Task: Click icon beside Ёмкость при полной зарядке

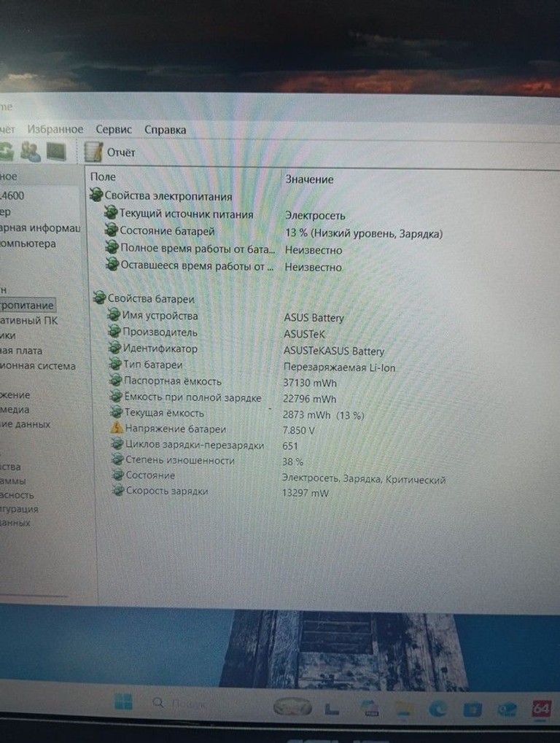Action: (117, 396)
